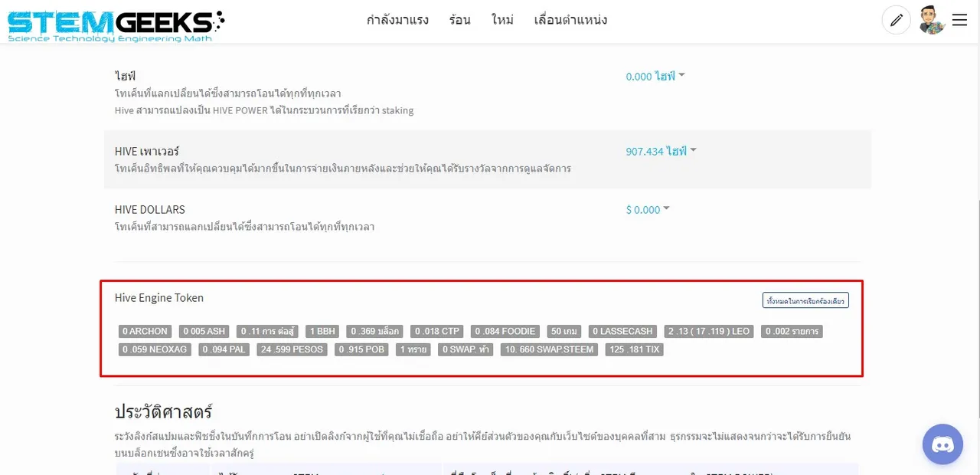
Task: Go to the ใหม่ (new) tab
Action: pos(502,20)
